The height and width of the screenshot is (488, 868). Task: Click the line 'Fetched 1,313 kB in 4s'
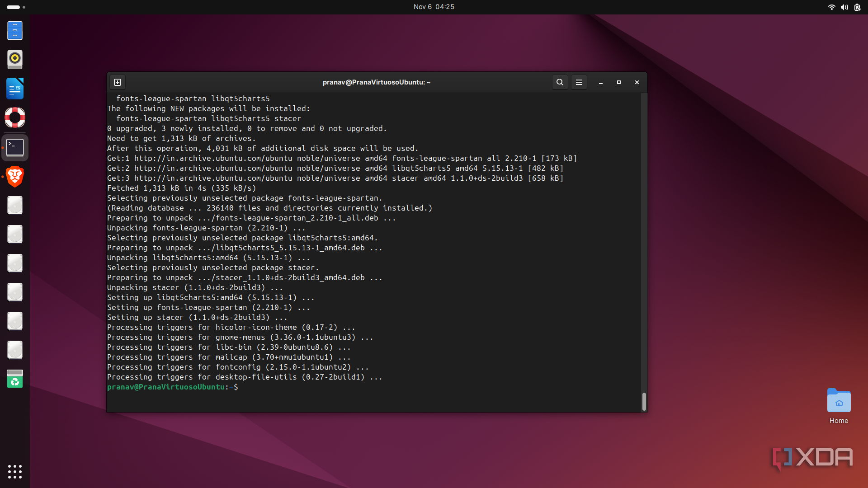pyautogui.click(x=182, y=188)
